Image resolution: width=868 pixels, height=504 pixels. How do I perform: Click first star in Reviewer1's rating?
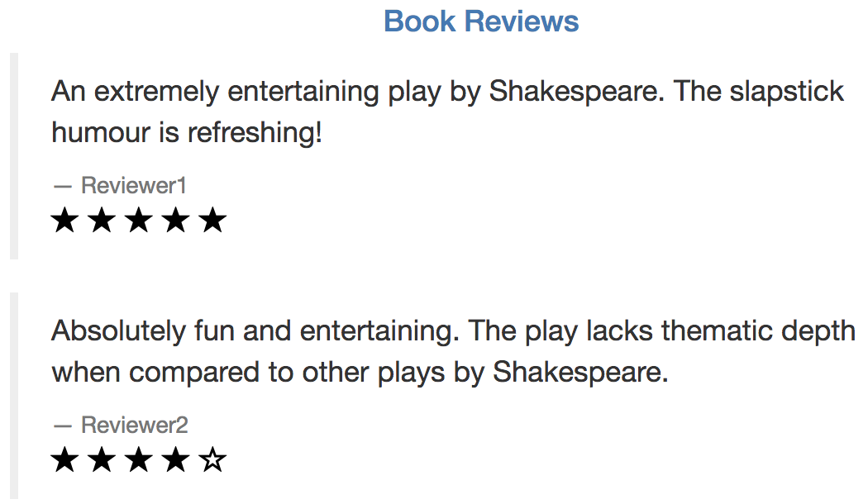pyautogui.click(x=64, y=220)
